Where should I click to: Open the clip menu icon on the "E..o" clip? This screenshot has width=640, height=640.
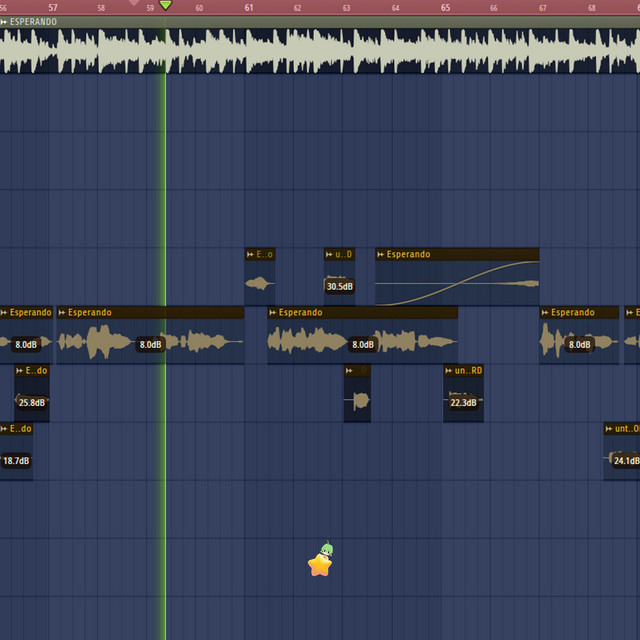tap(250, 255)
